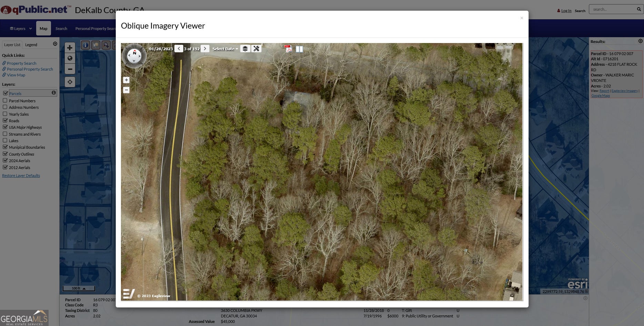
Task: Click the Restore Layer Defaults link
Action: (x=21, y=176)
